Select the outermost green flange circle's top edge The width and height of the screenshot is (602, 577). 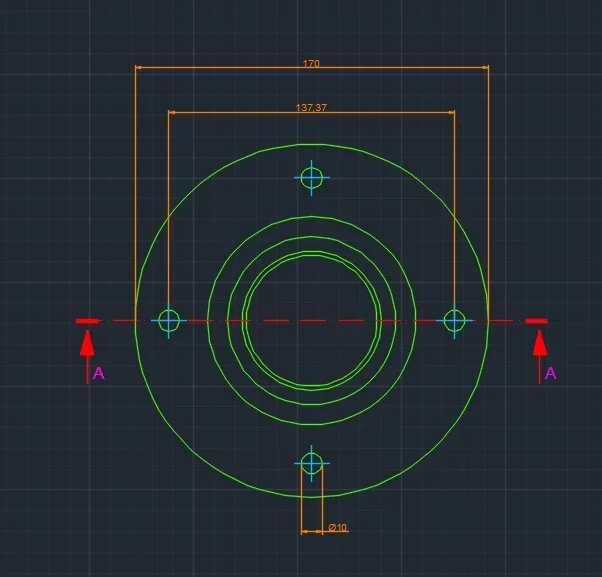[312, 144]
